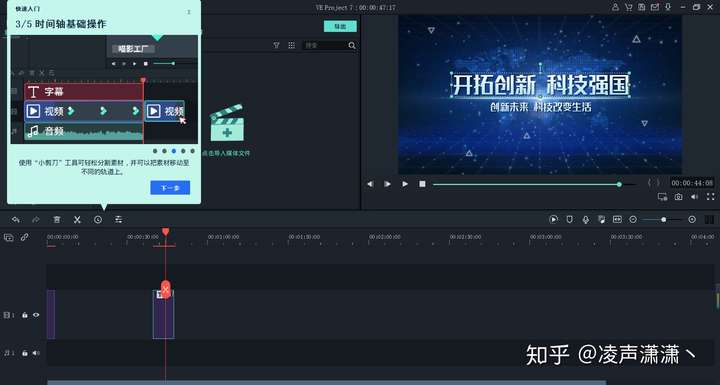This screenshot has width=720, height=385.
Task: Click the slow play forward button
Action: pyautogui.click(x=387, y=184)
